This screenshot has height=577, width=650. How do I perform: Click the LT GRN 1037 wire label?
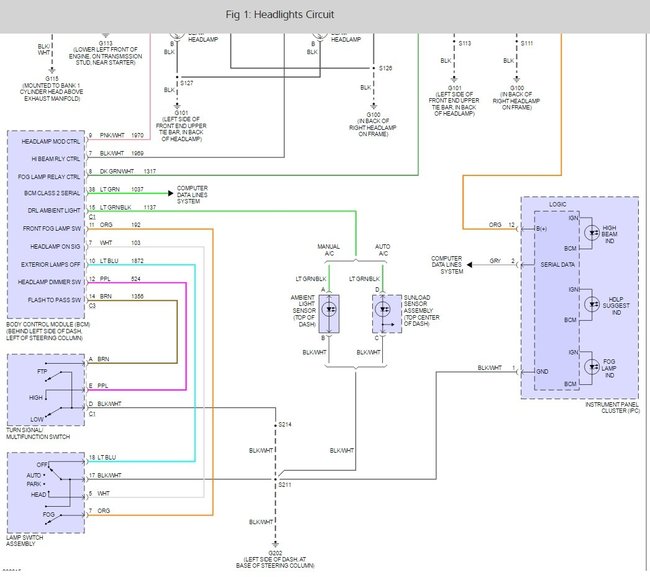[122, 189]
